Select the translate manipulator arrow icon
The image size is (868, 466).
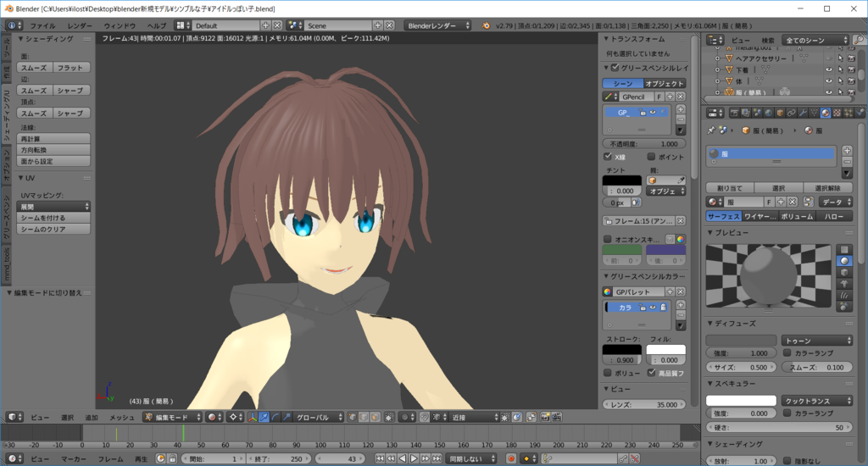tap(264, 418)
